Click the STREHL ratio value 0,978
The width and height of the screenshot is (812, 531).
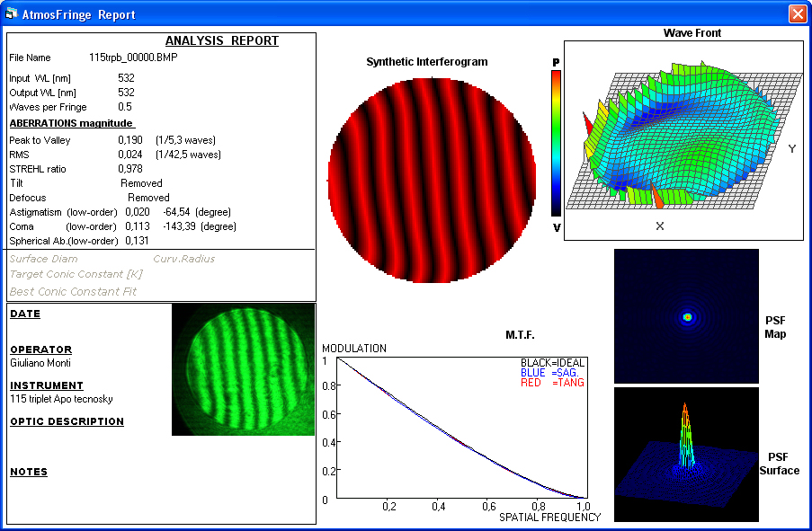click(129, 169)
